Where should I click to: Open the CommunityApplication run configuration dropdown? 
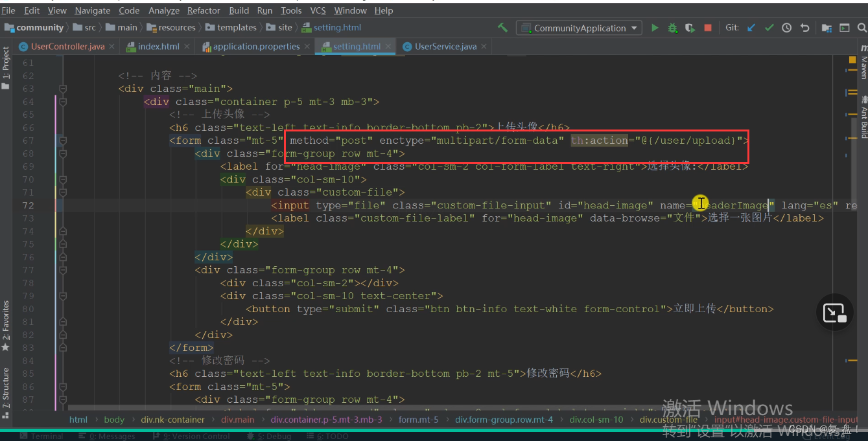(x=579, y=28)
